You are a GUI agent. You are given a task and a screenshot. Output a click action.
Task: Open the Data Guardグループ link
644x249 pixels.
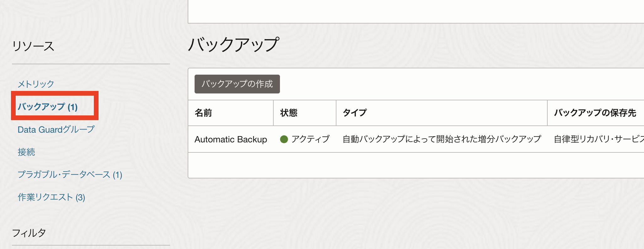(x=56, y=130)
